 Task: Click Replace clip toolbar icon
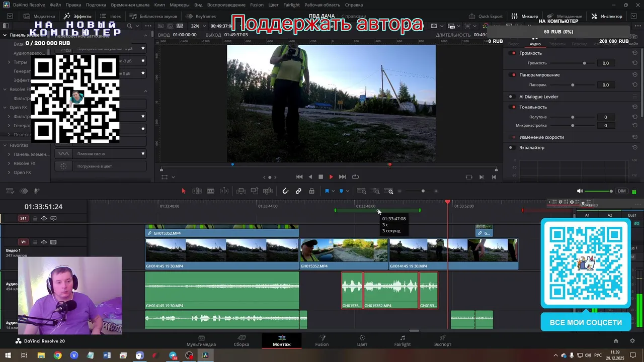coord(268,191)
